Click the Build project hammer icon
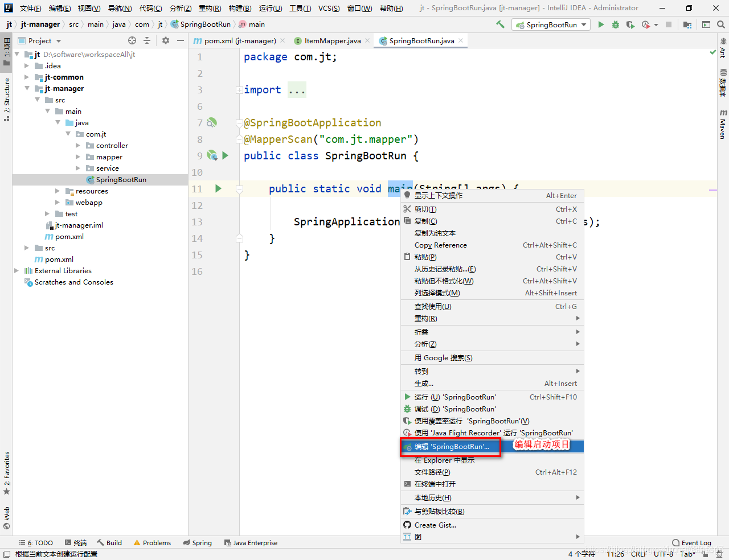This screenshot has width=729, height=560. [500, 24]
